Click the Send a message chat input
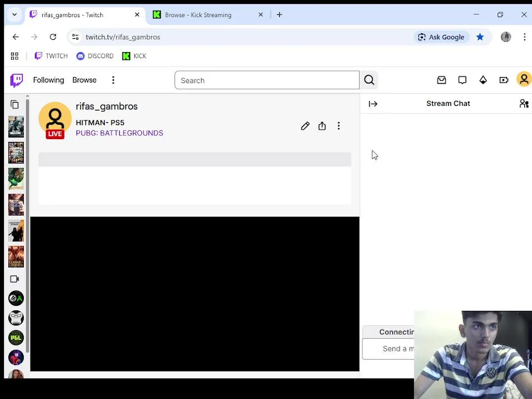The width and height of the screenshot is (532, 399). (388, 349)
